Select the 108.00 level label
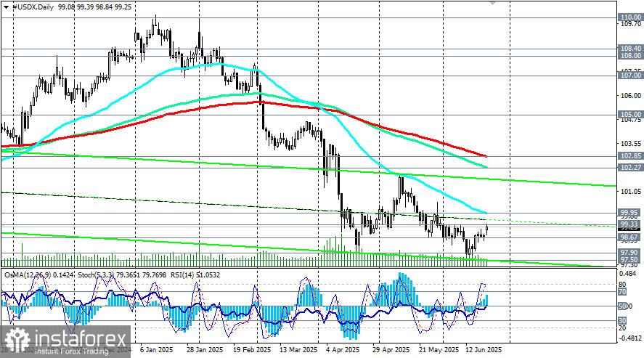644x358 pixels. coord(630,56)
